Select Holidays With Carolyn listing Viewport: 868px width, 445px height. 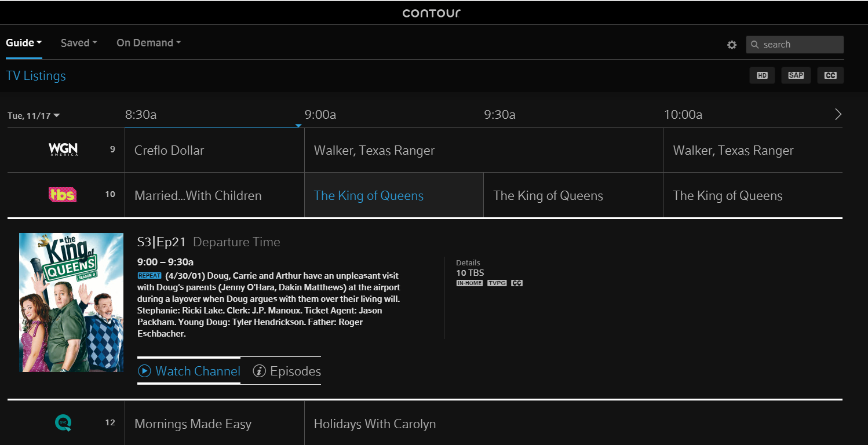pyautogui.click(x=574, y=424)
